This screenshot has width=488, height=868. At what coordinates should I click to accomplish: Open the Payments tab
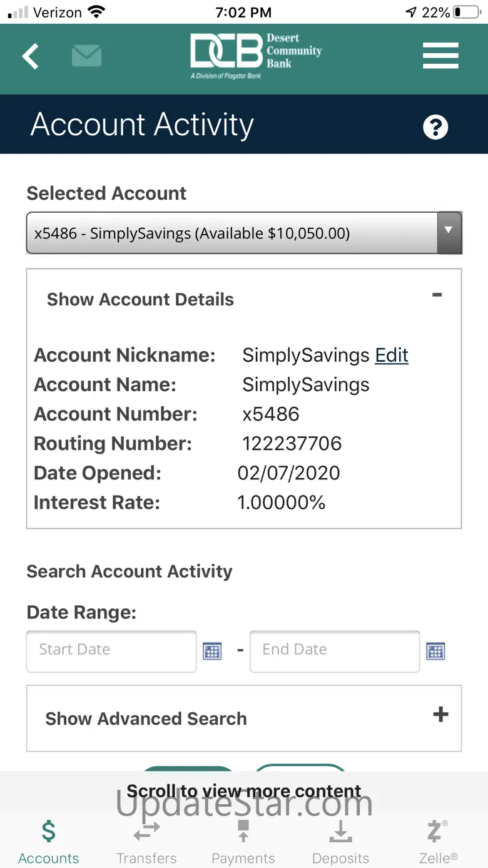point(243,842)
